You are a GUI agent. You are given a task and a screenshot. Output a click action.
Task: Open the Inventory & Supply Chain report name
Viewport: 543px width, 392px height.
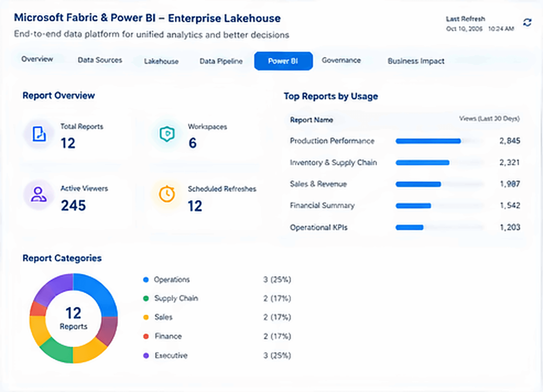pyautogui.click(x=333, y=163)
